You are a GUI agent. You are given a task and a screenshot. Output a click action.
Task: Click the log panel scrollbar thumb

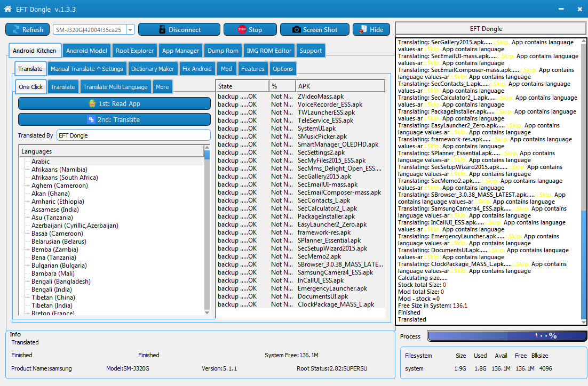(x=584, y=264)
